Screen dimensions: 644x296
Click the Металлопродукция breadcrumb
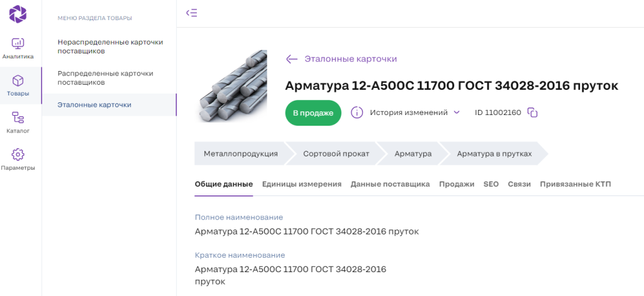[240, 154]
